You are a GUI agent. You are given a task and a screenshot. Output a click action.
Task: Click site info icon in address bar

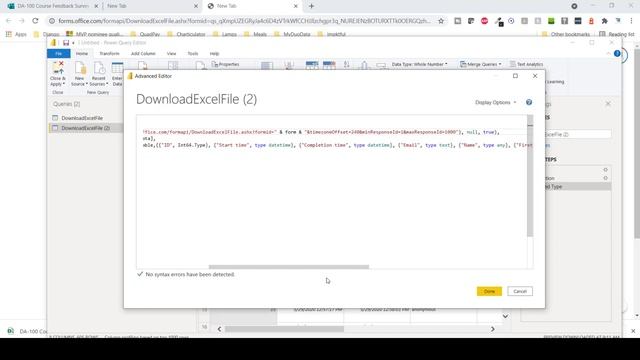(51, 21)
